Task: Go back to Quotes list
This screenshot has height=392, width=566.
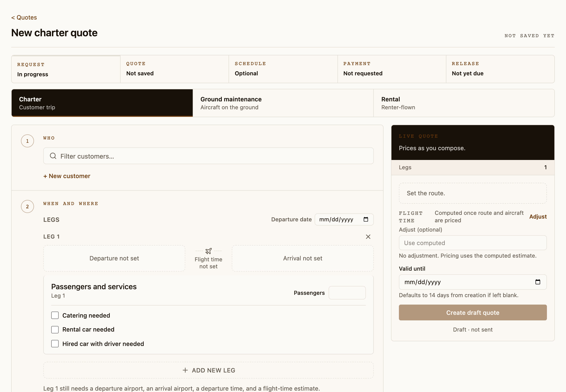Action: 24,17
